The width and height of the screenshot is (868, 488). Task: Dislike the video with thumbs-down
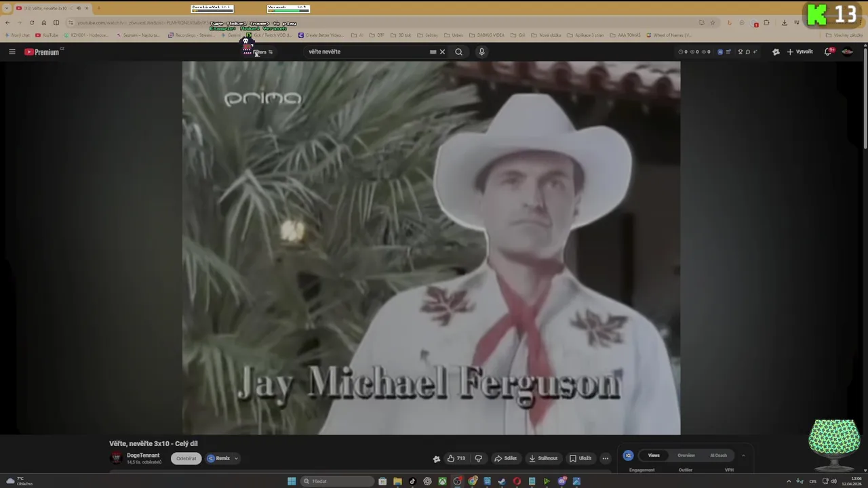point(478,458)
